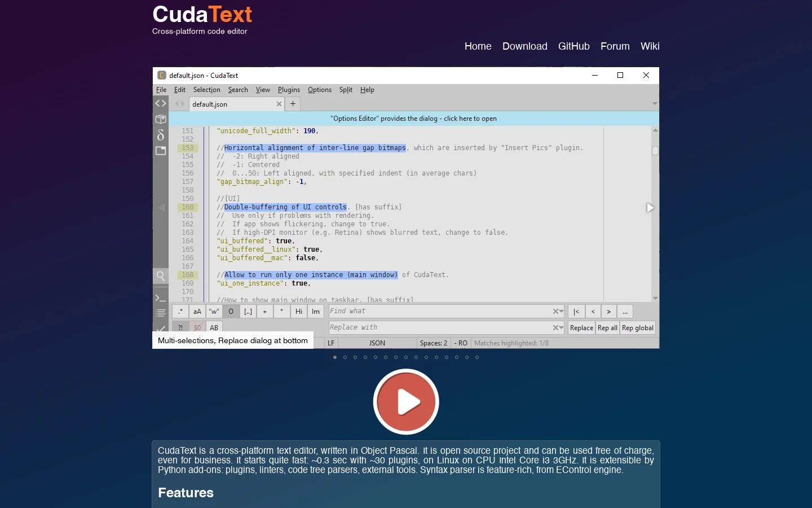The height and width of the screenshot is (508, 812).
Task: Open more find actions (...) button
Action: [x=625, y=312]
